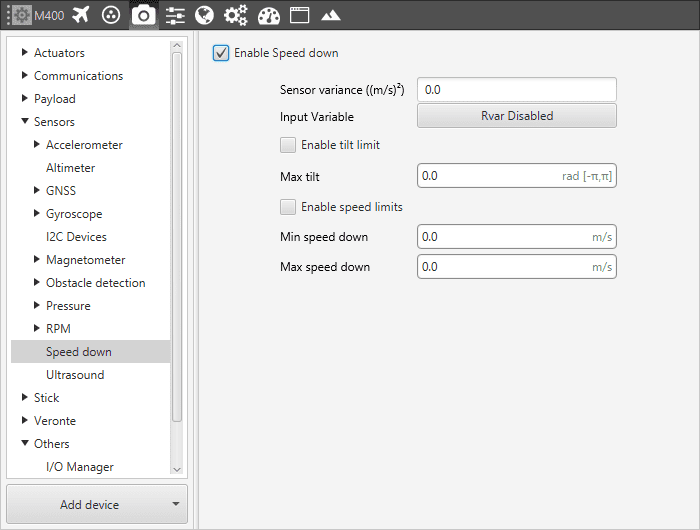Select the Communications label

click(x=79, y=76)
